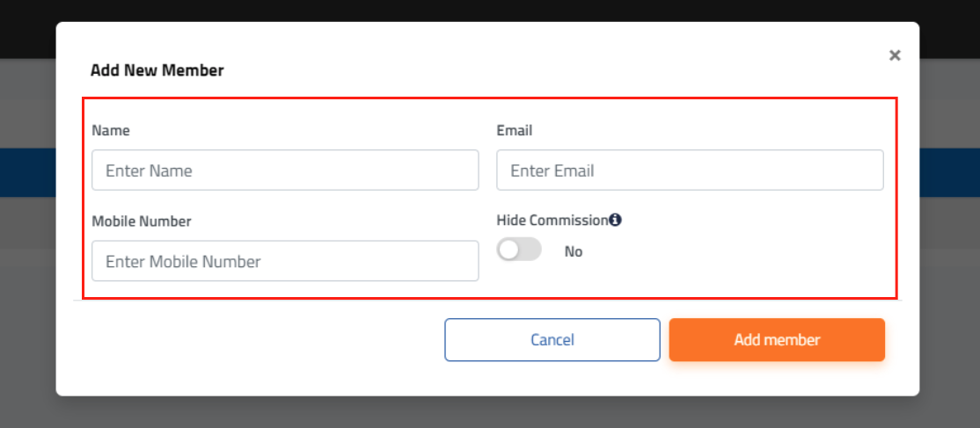The height and width of the screenshot is (428, 980).
Task: Click the Mobile Number label
Action: click(142, 221)
